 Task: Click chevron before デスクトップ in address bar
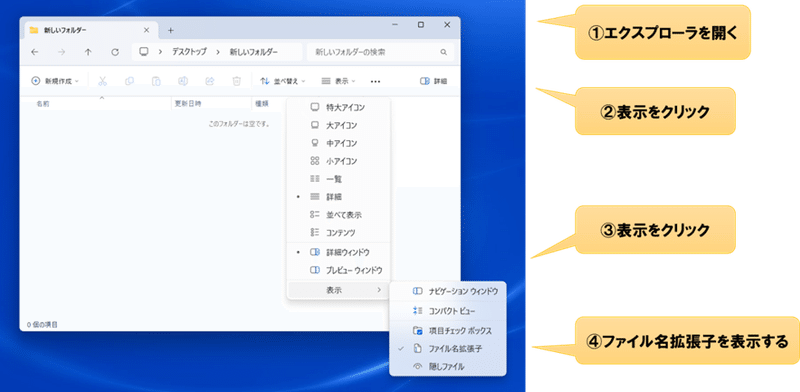161,52
